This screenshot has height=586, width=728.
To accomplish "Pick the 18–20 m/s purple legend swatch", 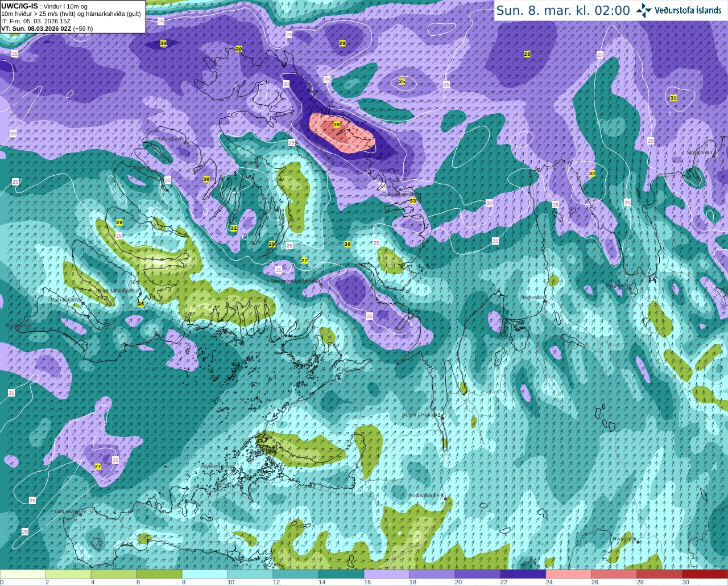I will pos(432,574).
